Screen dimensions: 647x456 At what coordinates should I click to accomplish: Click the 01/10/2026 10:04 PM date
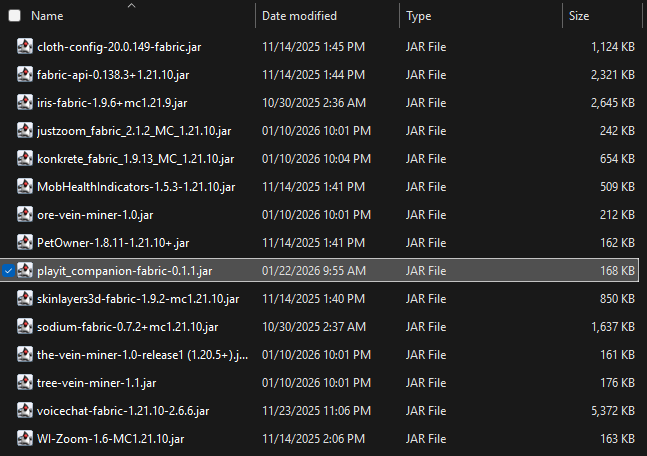316,159
